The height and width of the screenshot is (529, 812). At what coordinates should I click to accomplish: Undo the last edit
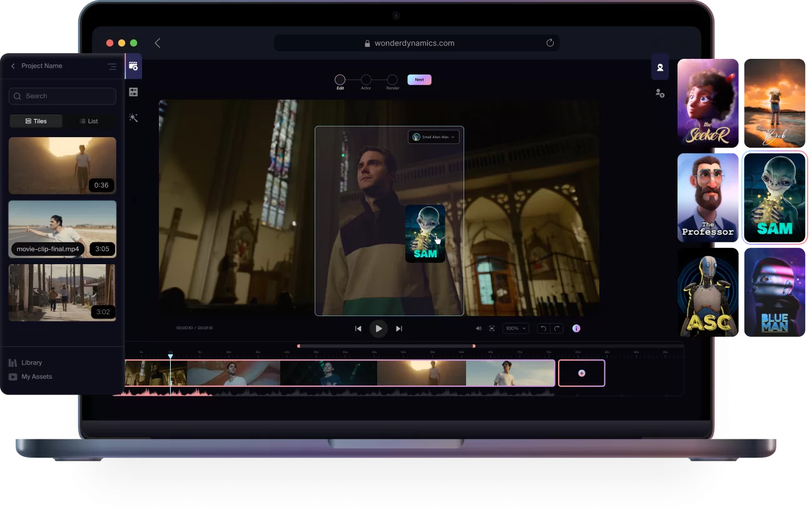pos(543,329)
